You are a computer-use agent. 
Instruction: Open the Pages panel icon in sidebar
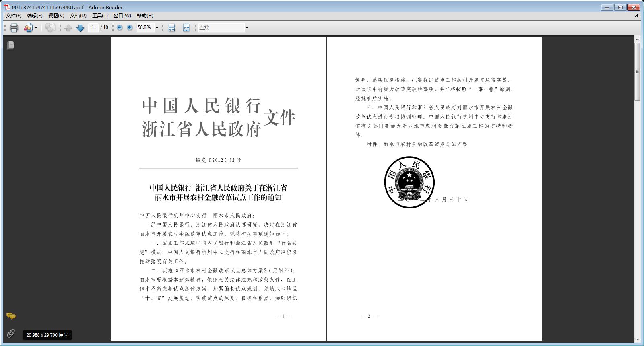[x=11, y=45]
